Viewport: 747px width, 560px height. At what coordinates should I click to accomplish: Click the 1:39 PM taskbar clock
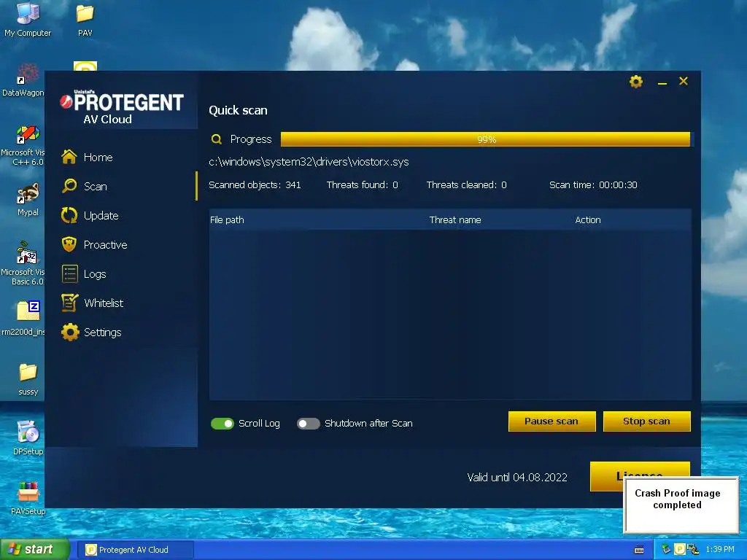click(x=720, y=550)
